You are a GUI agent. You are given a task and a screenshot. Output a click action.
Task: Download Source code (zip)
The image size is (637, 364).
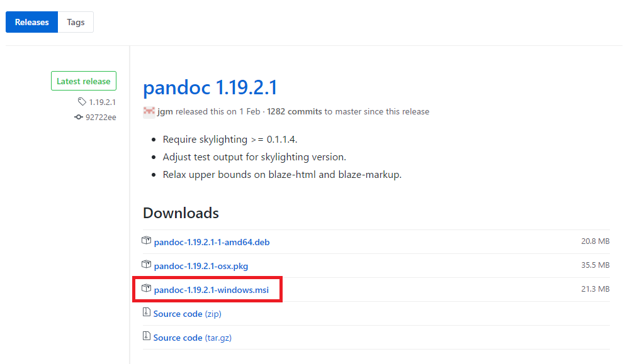188,314
